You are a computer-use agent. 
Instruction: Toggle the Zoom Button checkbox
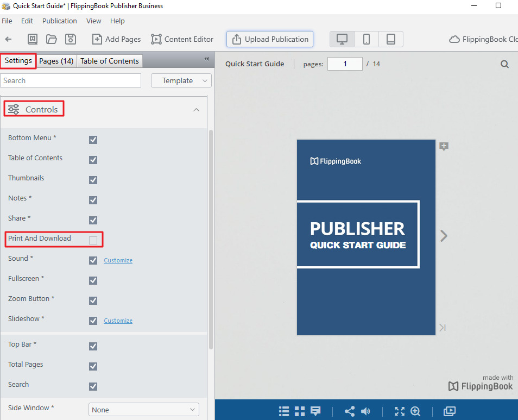(x=93, y=300)
